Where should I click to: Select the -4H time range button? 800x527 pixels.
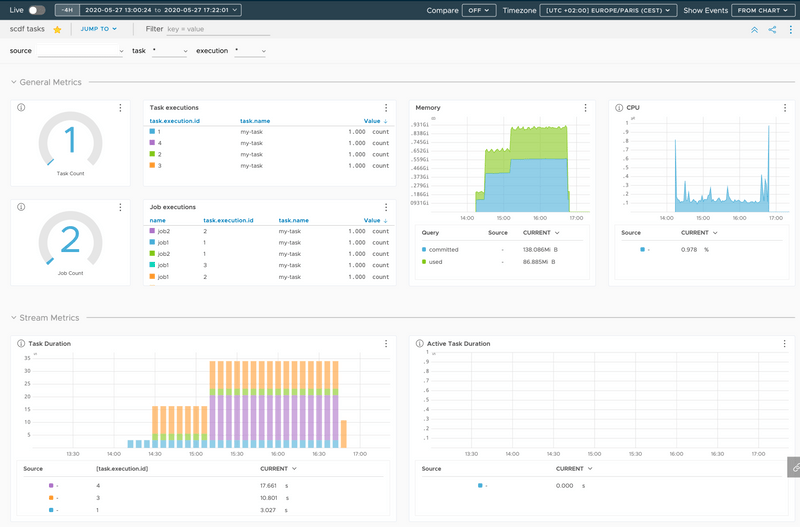[x=68, y=10]
